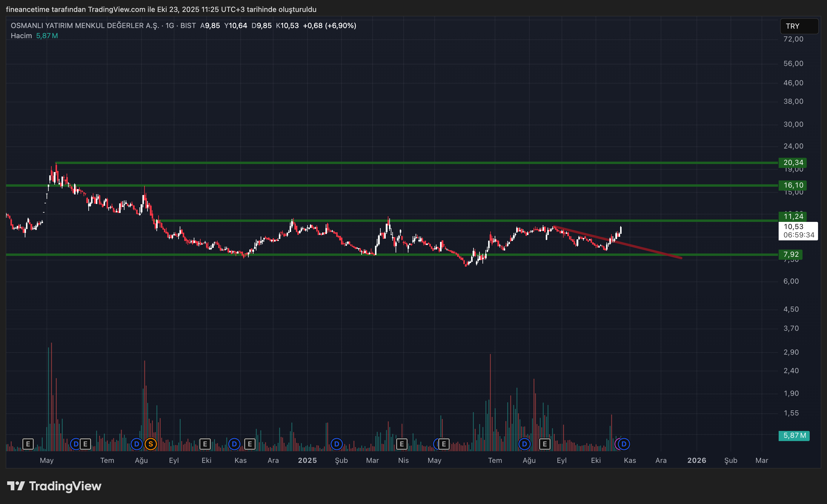This screenshot has width=827, height=504.
Task: Click the leftmost E earnings marker
Action: pos(28,444)
